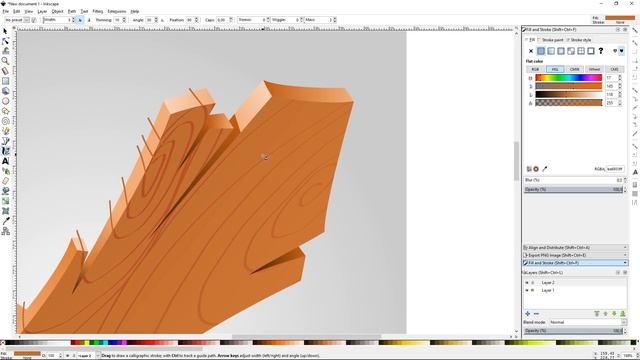This screenshot has height=360, width=640.
Task: Switch to the Stroke style tab
Action: pos(579,40)
